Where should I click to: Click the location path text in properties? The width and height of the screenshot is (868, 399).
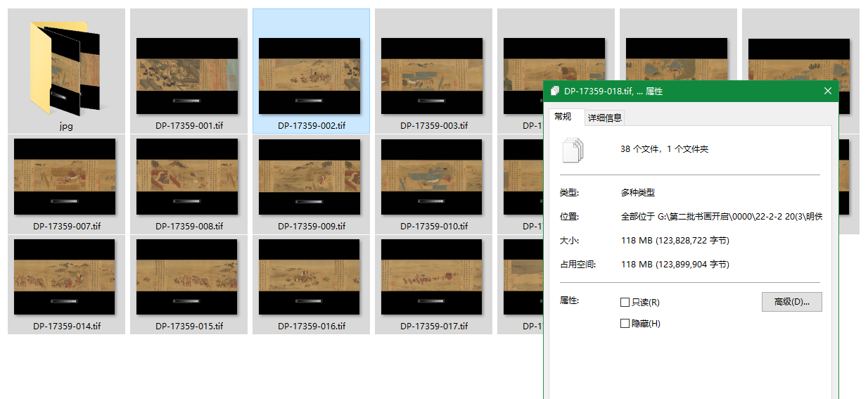(721, 217)
